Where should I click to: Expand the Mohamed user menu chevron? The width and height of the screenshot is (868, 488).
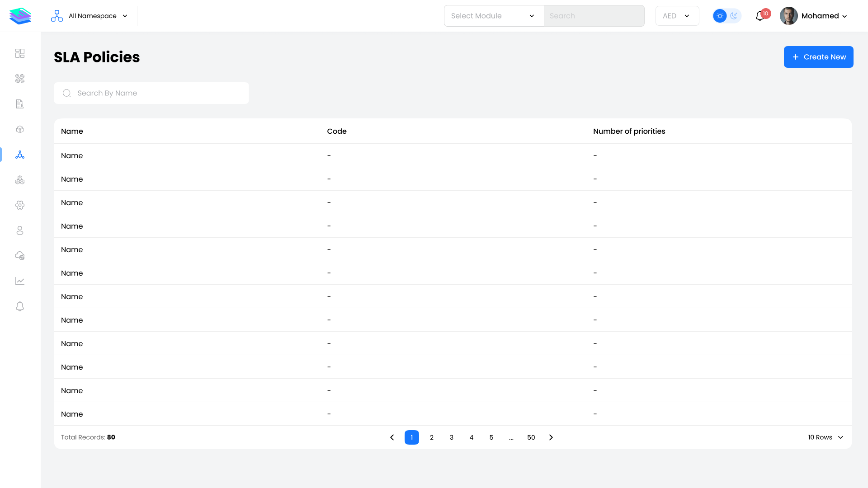(844, 16)
